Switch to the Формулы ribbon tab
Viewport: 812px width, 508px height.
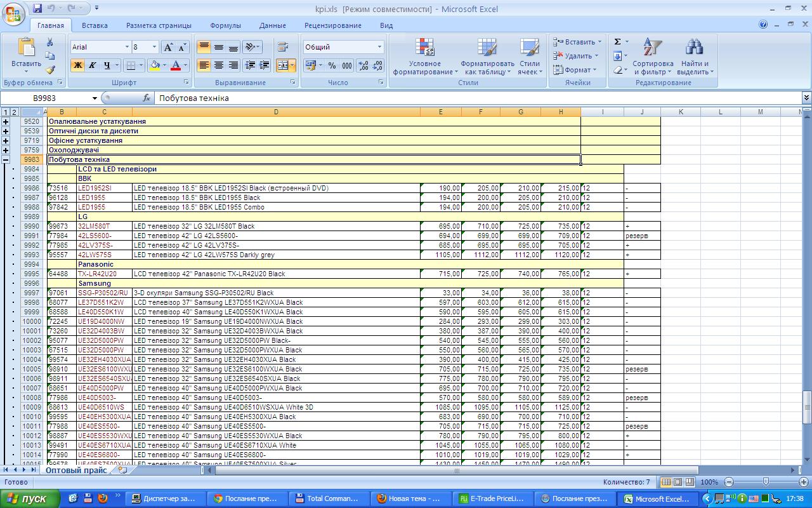(225, 25)
